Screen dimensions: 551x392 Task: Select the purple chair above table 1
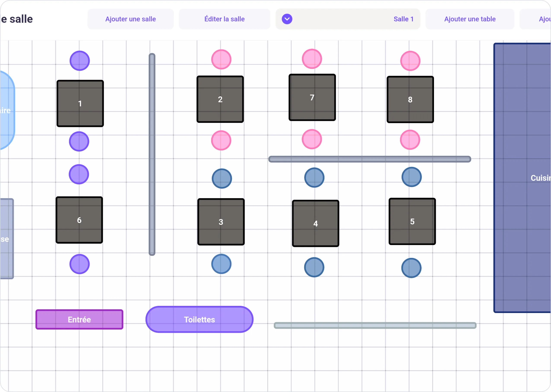click(x=79, y=61)
